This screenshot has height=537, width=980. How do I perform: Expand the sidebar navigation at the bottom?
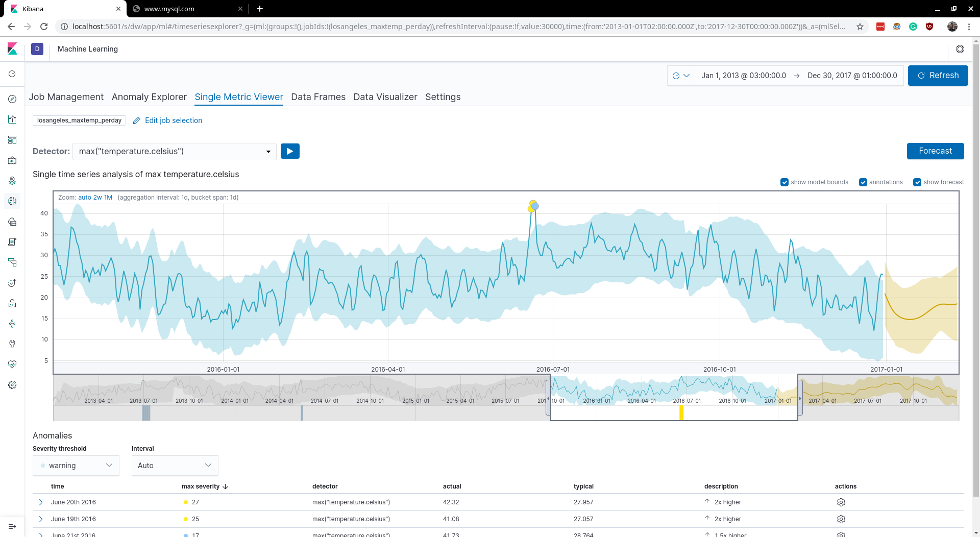pos(12,526)
